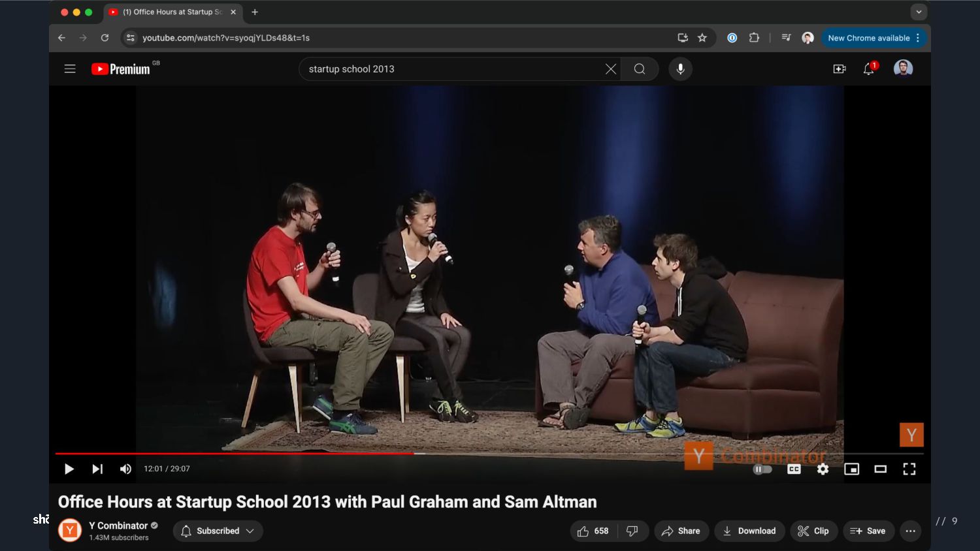Image resolution: width=980 pixels, height=551 pixels.
Task: Open the Create video menu
Action: click(x=840, y=69)
